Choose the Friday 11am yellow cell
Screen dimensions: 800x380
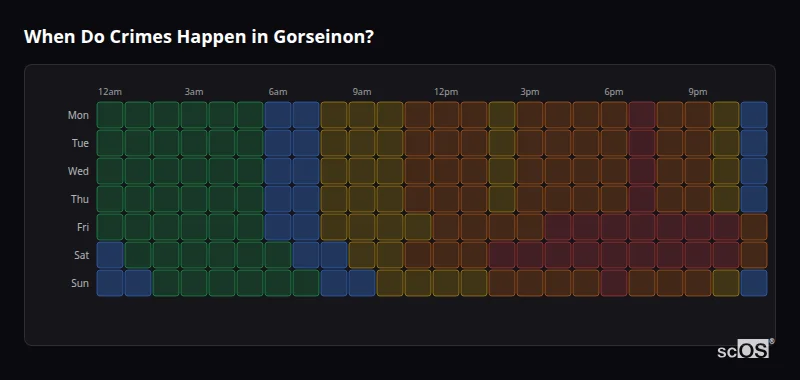[418, 227]
